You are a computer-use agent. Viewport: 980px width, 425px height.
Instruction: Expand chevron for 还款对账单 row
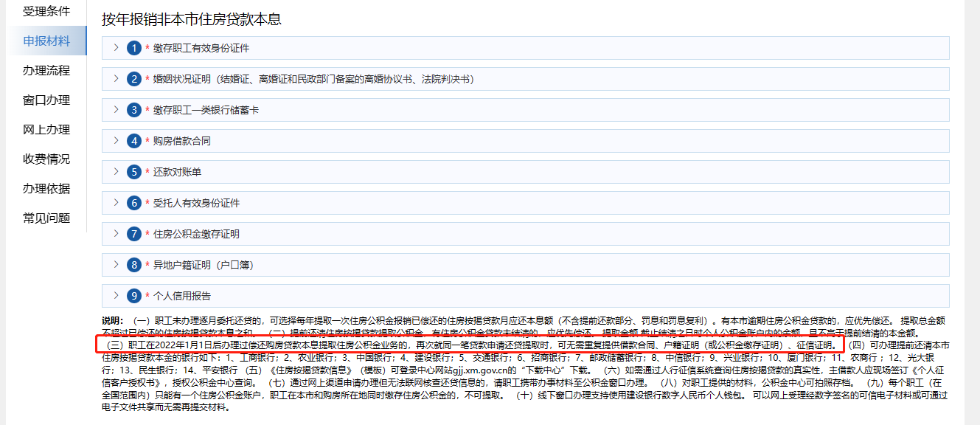(116, 172)
